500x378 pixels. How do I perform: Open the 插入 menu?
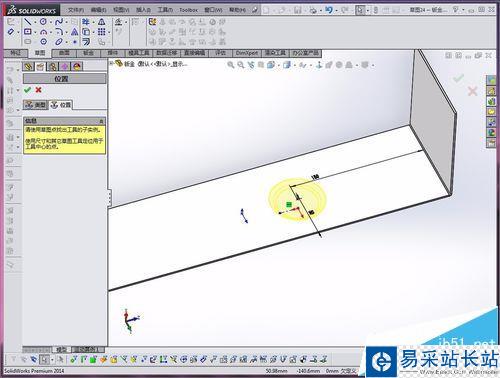pos(143,10)
